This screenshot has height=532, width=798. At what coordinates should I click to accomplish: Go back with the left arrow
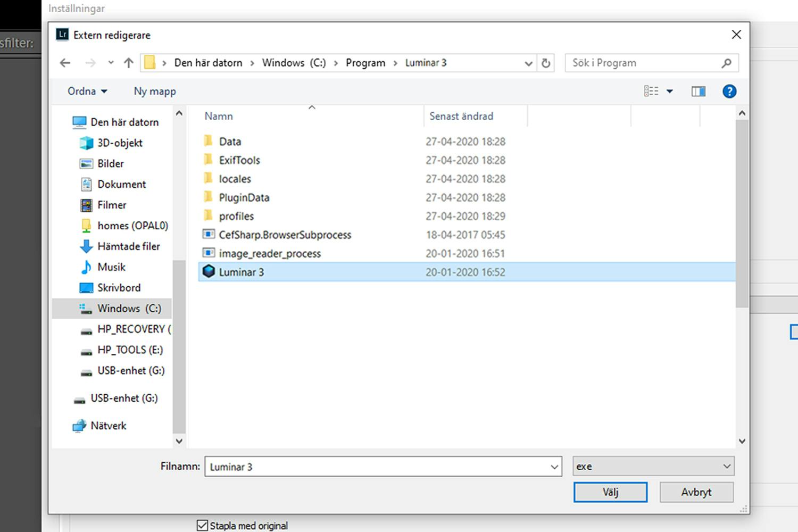[65, 63]
